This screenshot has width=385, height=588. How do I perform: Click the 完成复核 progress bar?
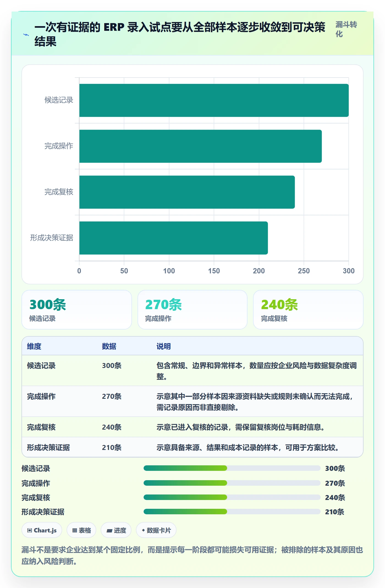(232, 497)
